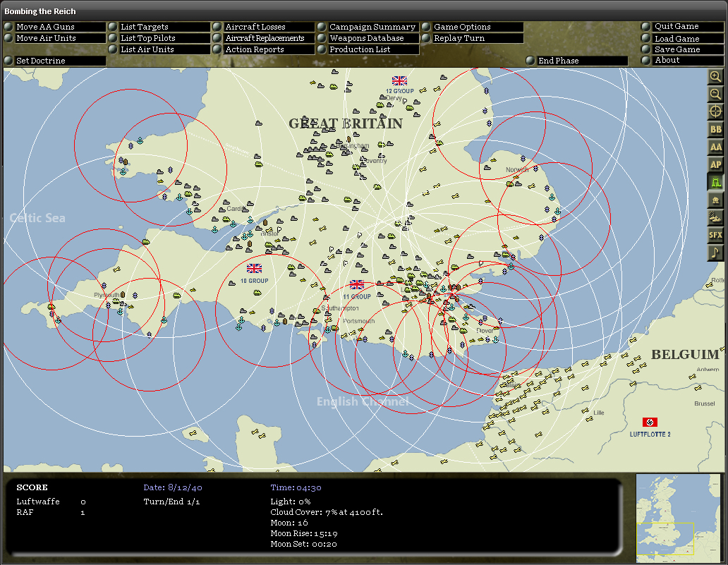Zoom in on the map
The image size is (728, 565).
coord(715,77)
